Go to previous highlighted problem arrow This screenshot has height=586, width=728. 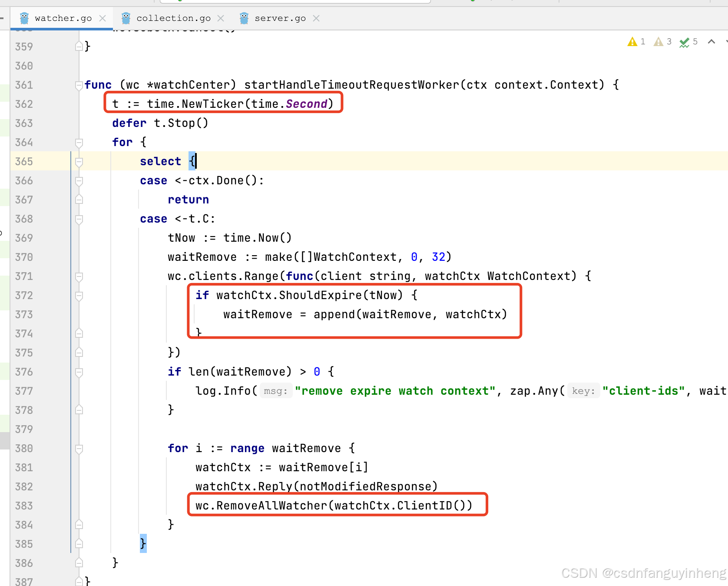[711, 42]
